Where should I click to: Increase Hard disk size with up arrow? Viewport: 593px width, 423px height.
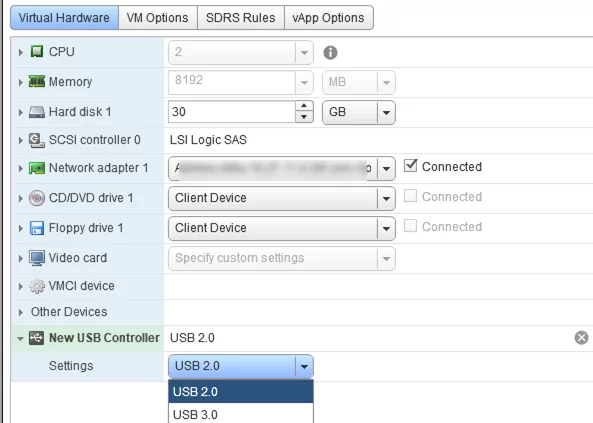pyautogui.click(x=304, y=106)
